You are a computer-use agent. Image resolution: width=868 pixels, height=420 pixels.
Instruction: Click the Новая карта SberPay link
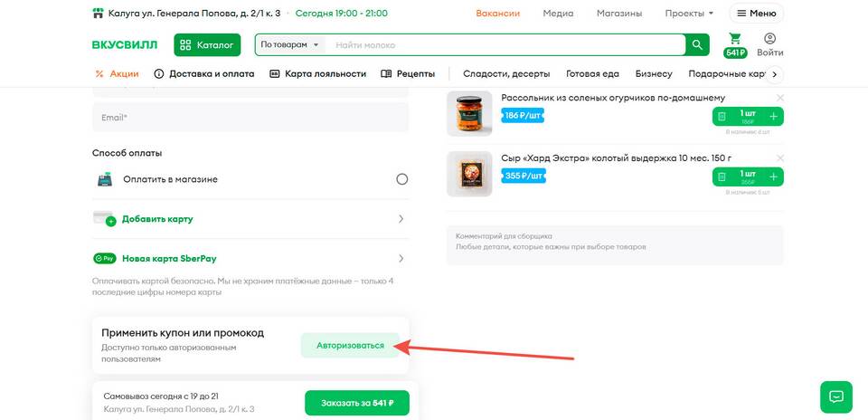(169, 258)
